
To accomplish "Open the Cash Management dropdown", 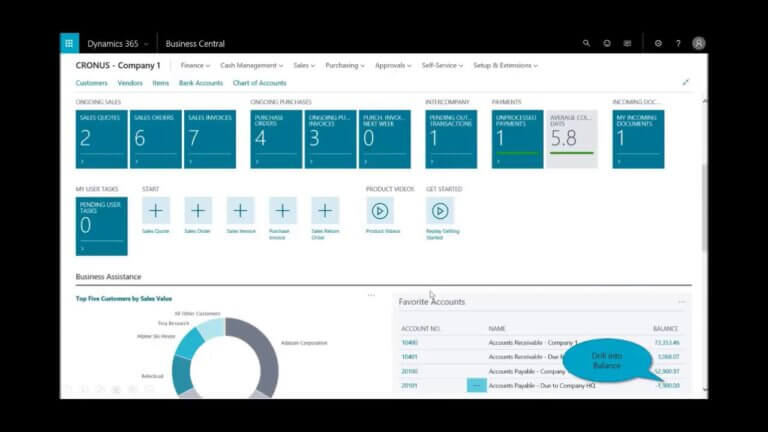I will (251, 65).
